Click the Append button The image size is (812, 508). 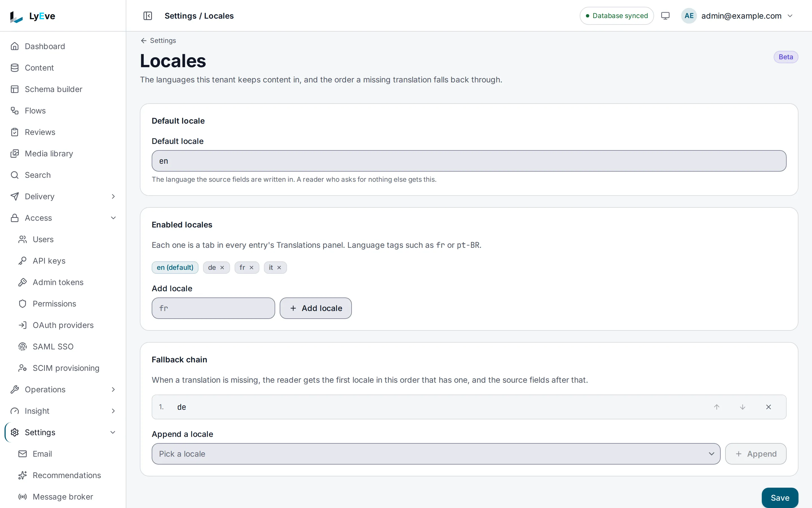click(756, 454)
